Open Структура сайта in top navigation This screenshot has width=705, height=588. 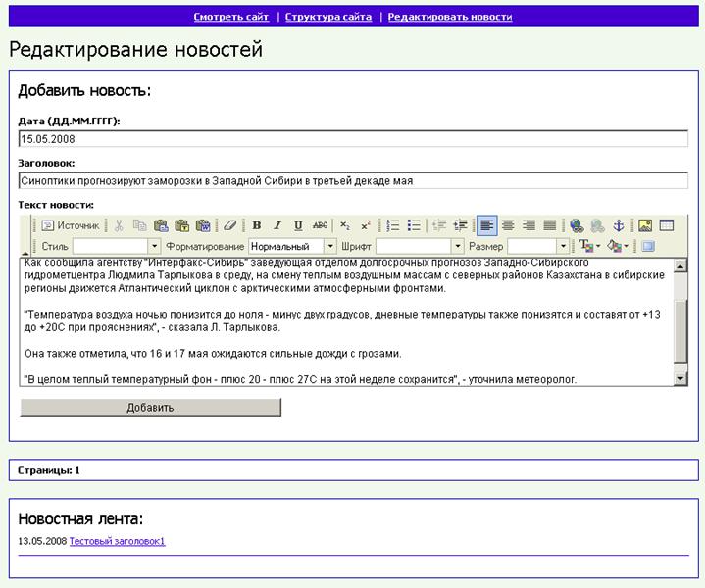[x=328, y=17]
